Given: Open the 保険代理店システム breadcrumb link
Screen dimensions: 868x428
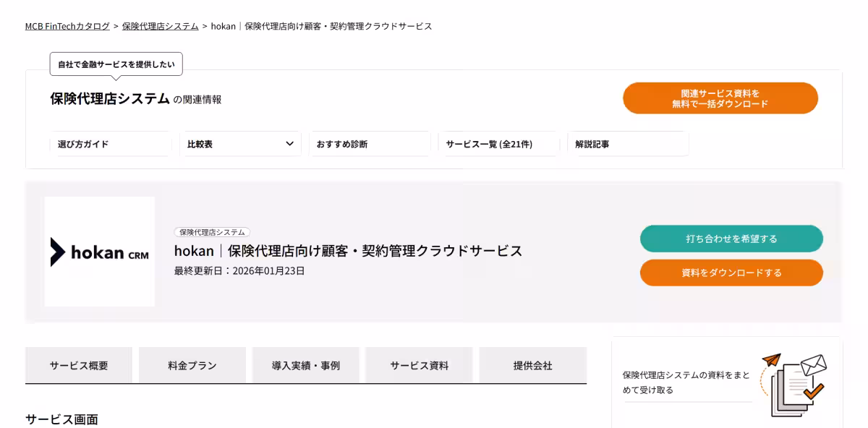Looking at the screenshot, I should coord(160,26).
